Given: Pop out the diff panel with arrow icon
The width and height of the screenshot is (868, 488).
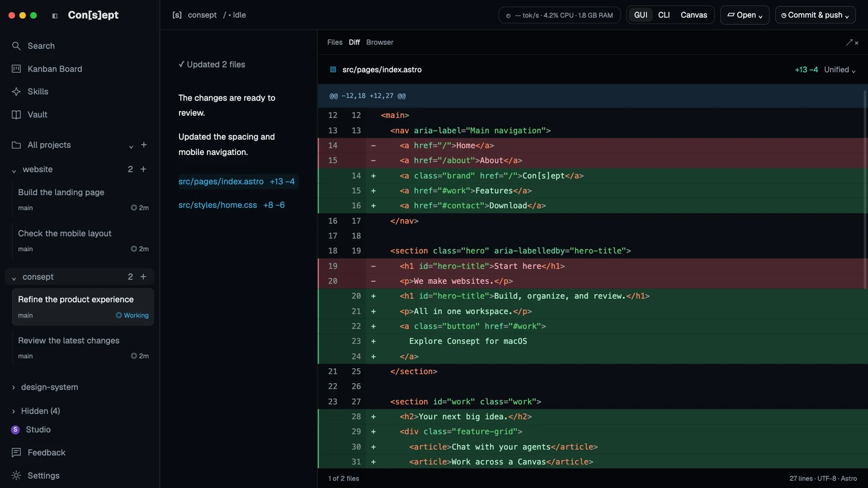Looking at the screenshot, I should click(x=849, y=42).
